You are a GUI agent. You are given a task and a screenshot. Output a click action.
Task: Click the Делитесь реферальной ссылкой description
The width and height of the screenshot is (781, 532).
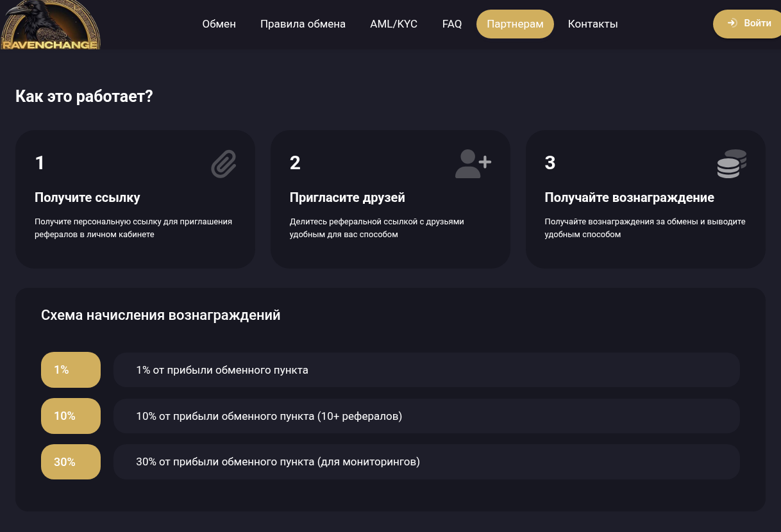377,228
